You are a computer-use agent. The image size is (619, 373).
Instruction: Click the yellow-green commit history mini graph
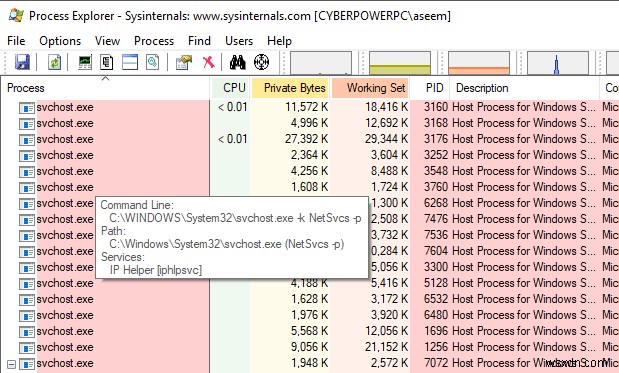coord(400,63)
